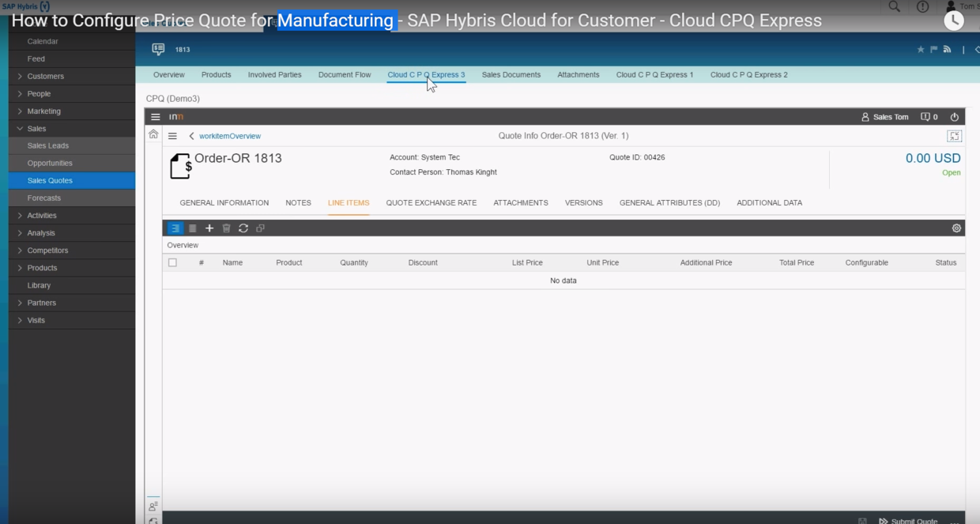Open the Overview tab of the quote

click(x=169, y=75)
